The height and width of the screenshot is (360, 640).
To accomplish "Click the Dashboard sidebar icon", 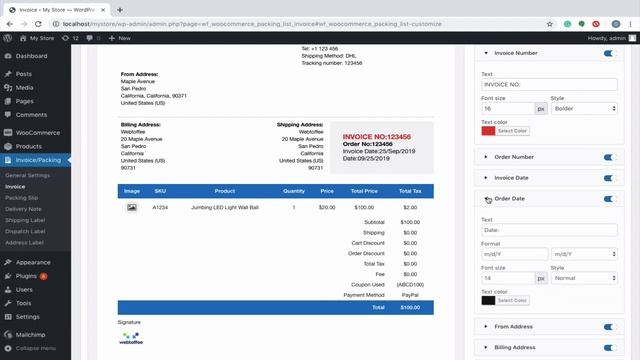I will (8, 56).
